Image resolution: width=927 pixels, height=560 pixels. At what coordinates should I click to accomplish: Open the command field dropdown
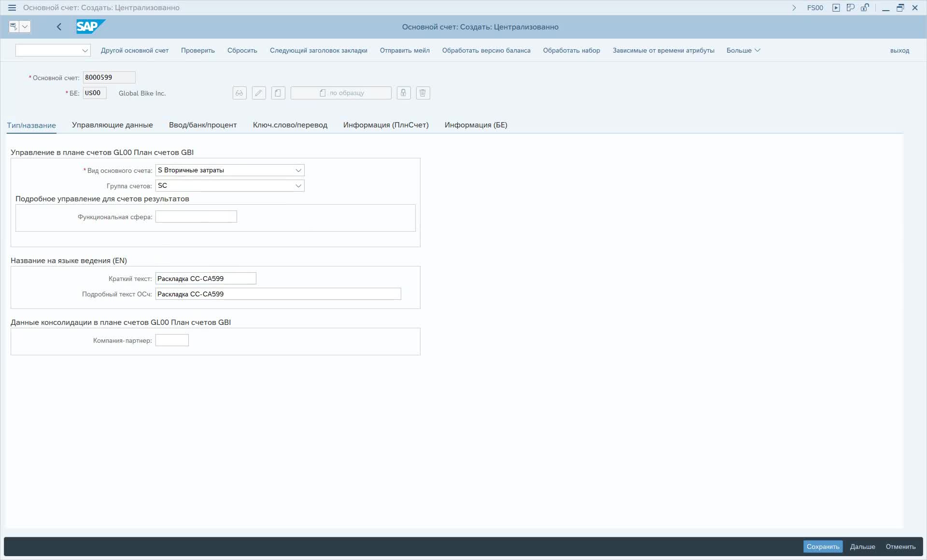click(85, 50)
